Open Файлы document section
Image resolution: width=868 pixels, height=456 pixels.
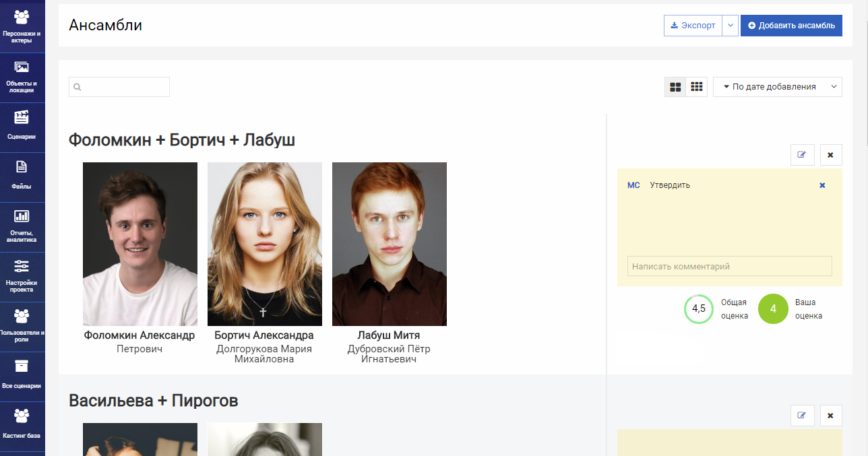point(22,177)
